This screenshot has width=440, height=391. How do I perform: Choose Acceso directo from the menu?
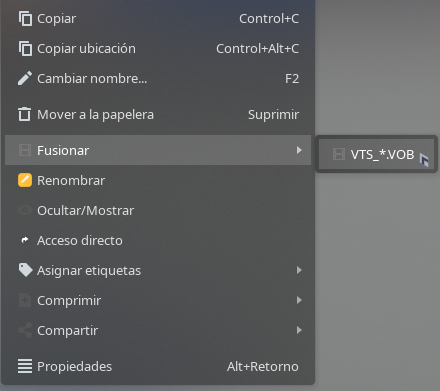pyautogui.click(x=158, y=240)
